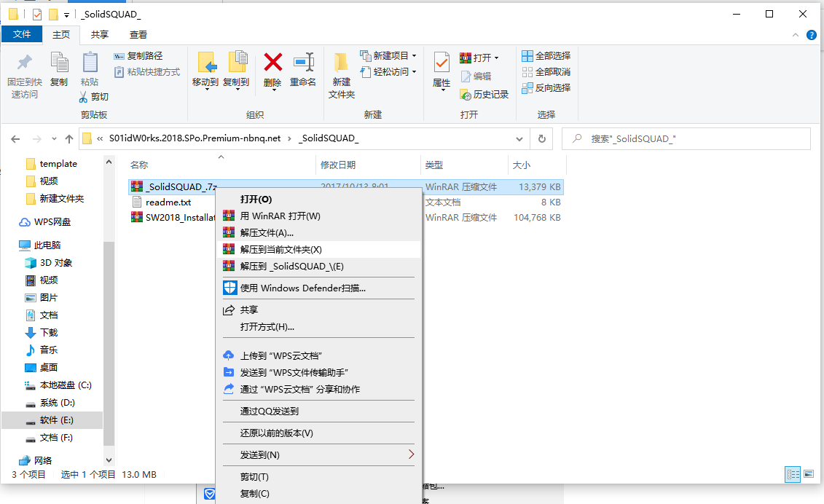Click the search _SolidSQUAD_ field
824x504 pixels.
686,138
